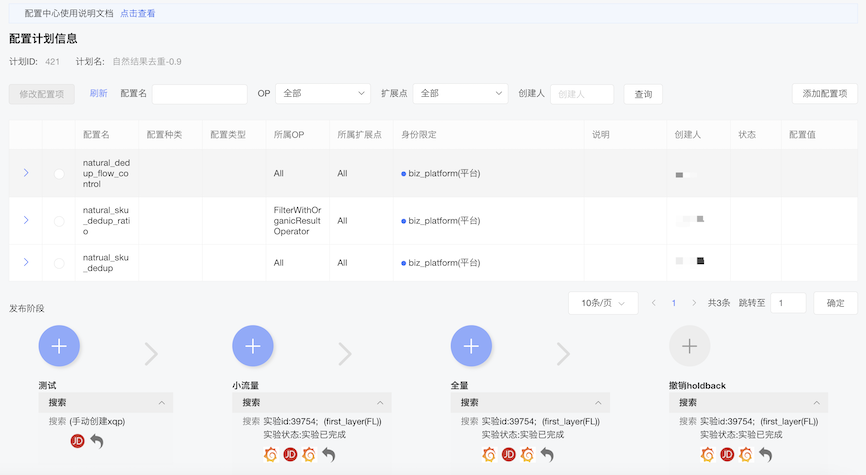This screenshot has height=475, width=866.
Task: Focus the 创建人 input field
Action: click(x=582, y=94)
